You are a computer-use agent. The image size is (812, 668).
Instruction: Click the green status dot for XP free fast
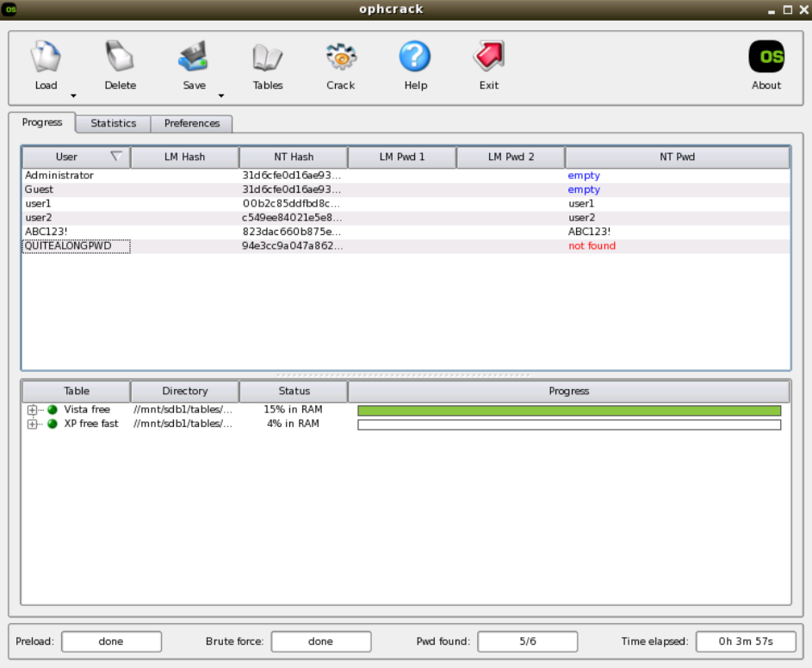(53, 424)
